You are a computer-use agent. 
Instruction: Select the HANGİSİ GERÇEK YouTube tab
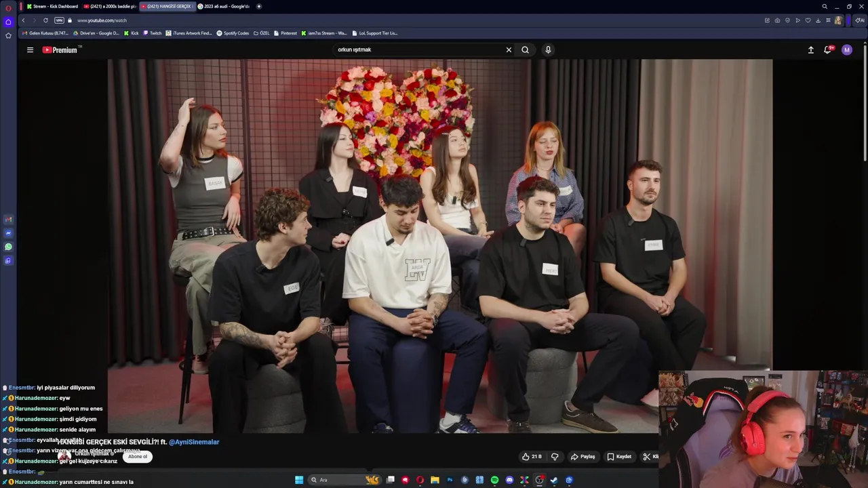point(167,6)
